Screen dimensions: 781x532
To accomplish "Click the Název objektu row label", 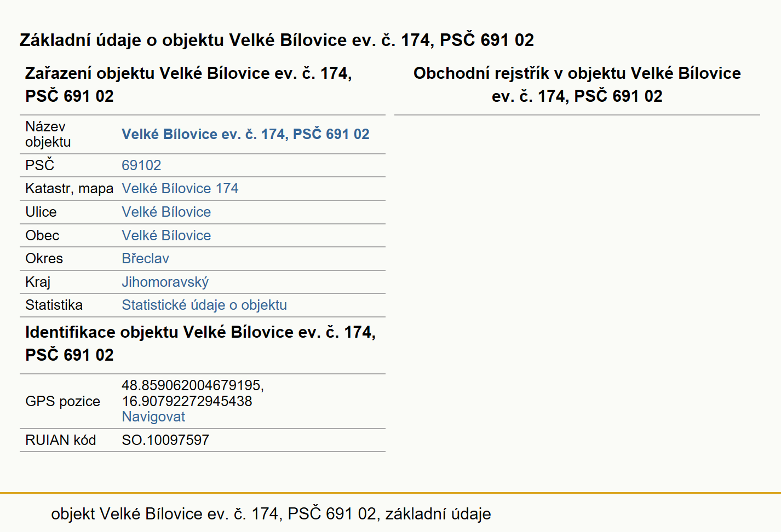I will click(48, 134).
